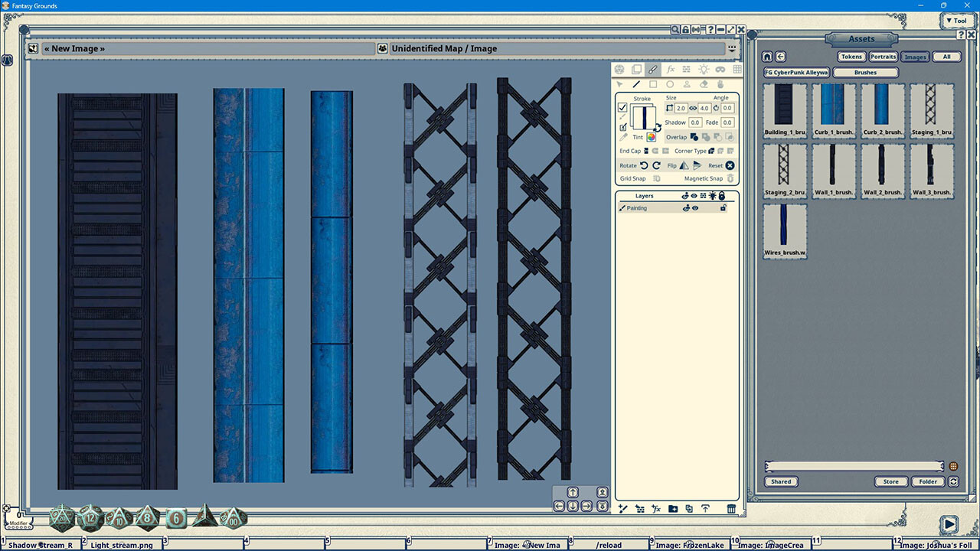Click the Rotate counter-clockwise icon in Stroke panel
The height and width of the screenshot is (551, 980).
click(x=644, y=166)
